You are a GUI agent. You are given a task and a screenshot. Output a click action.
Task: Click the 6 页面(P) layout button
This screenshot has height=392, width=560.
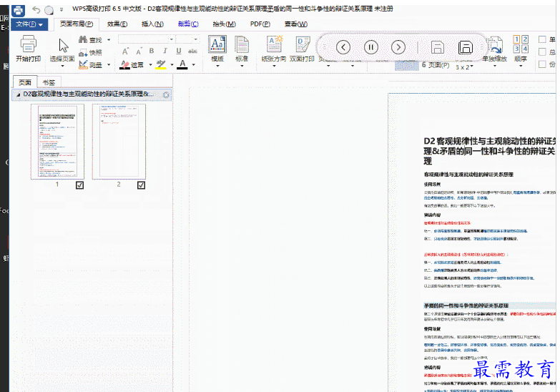click(436, 65)
